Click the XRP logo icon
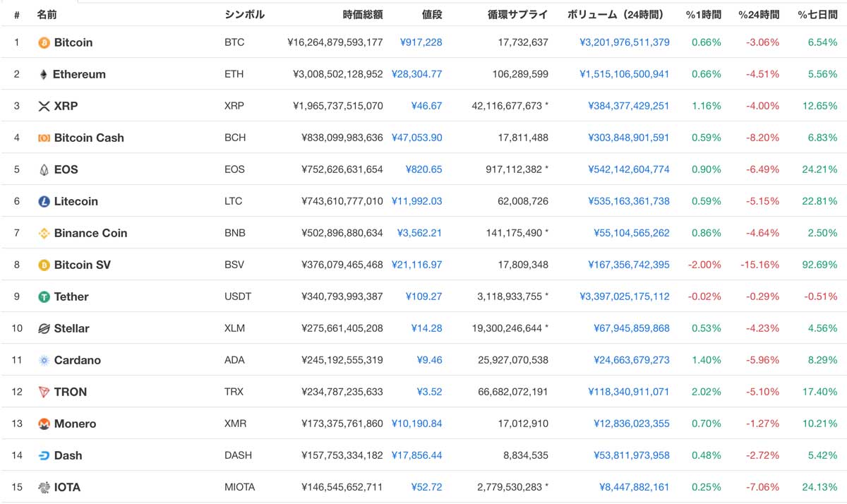The height and width of the screenshot is (504, 847). click(44, 106)
